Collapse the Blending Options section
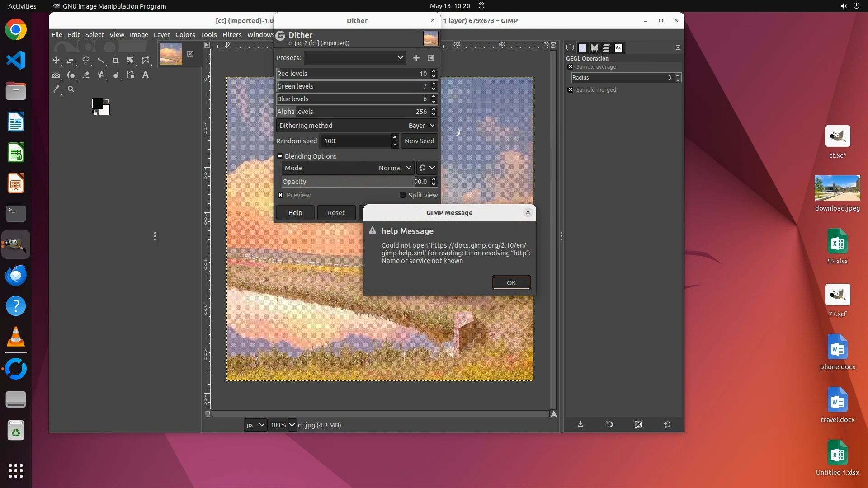868x488 pixels. (280, 156)
